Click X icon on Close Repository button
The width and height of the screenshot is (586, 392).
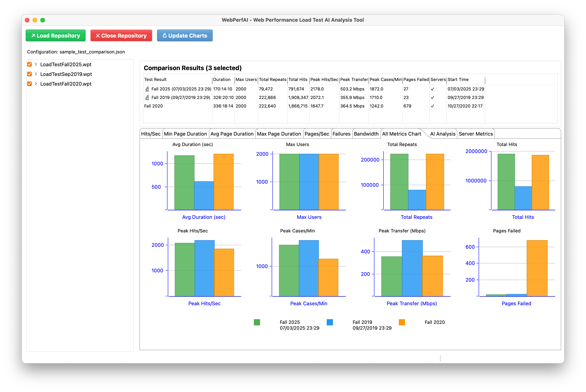click(98, 36)
